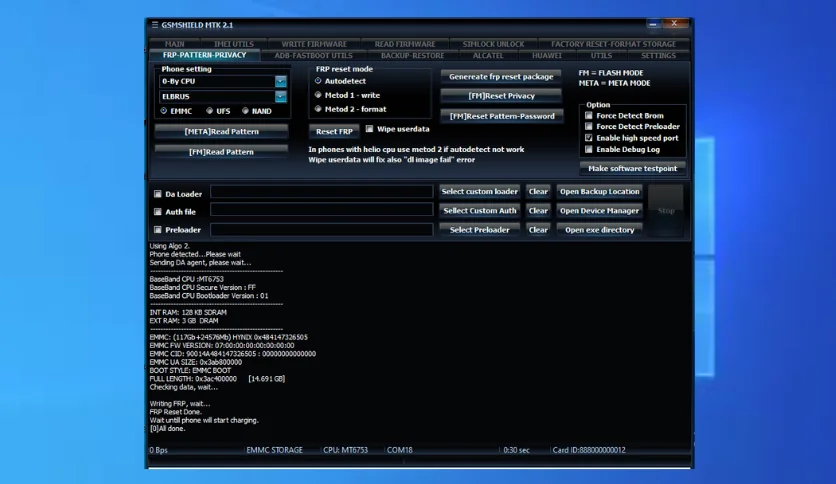Open the IMEI UTILS tab
Image resolution: width=836 pixels, height=484 pixels.
[234, 44]
